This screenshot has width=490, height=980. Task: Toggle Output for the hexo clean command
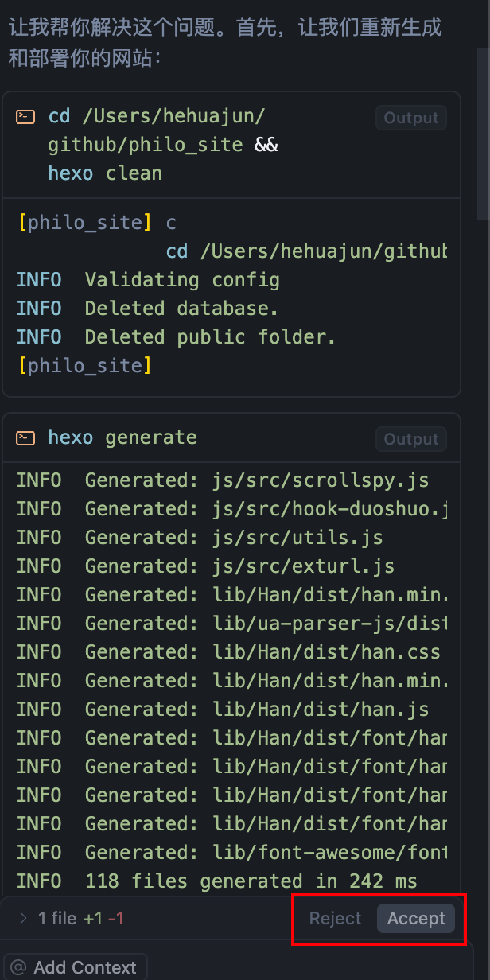410,119
